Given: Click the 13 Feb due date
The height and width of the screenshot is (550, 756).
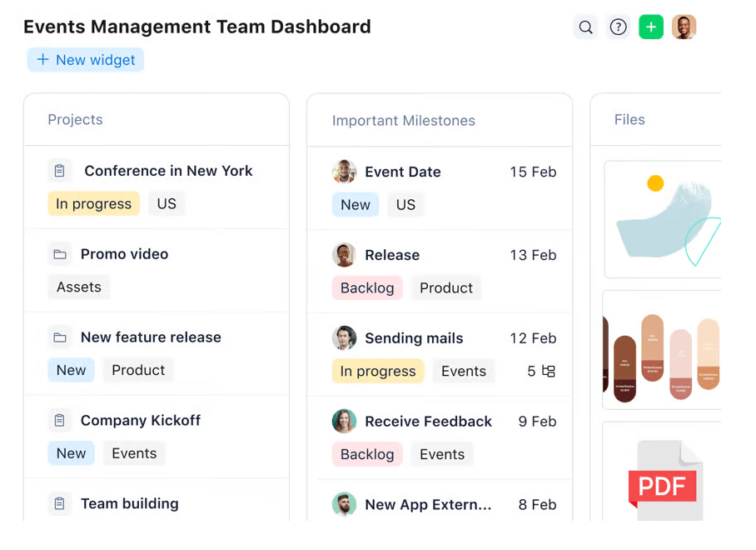Looking at the screenshot, I should pos(533,255).
